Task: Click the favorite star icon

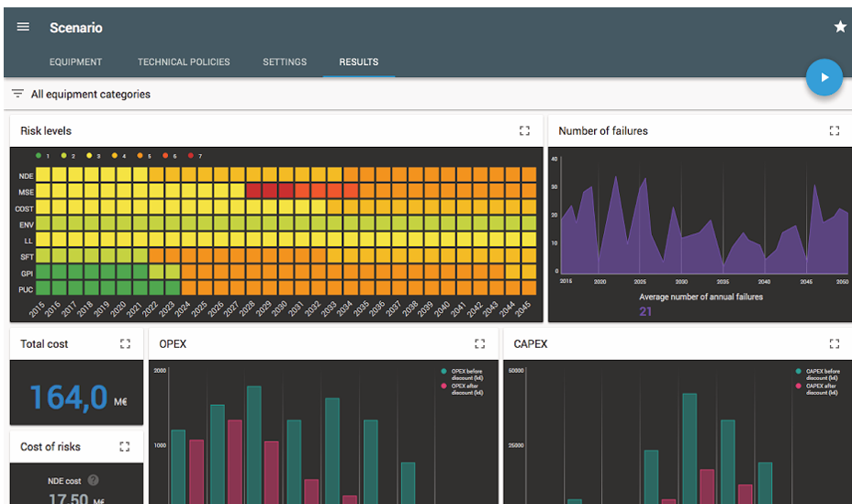Action: 839,27
